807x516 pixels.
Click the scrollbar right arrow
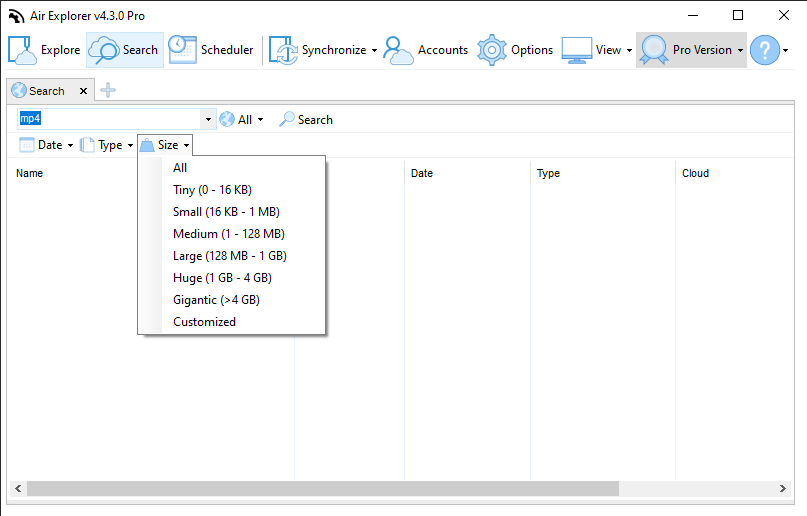click(x=783, y=488)
